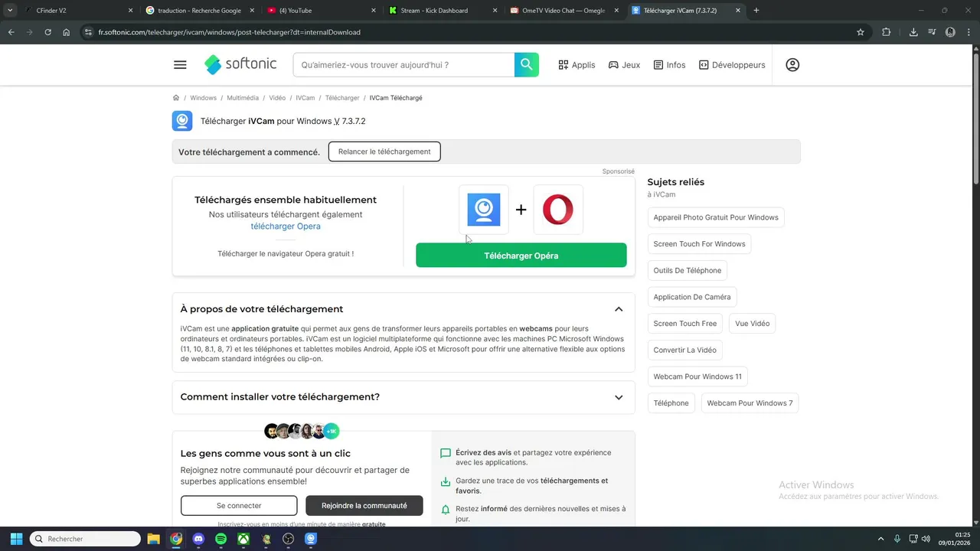
Task: Switch to the Kick Dashboard tab
Action: 443,11
